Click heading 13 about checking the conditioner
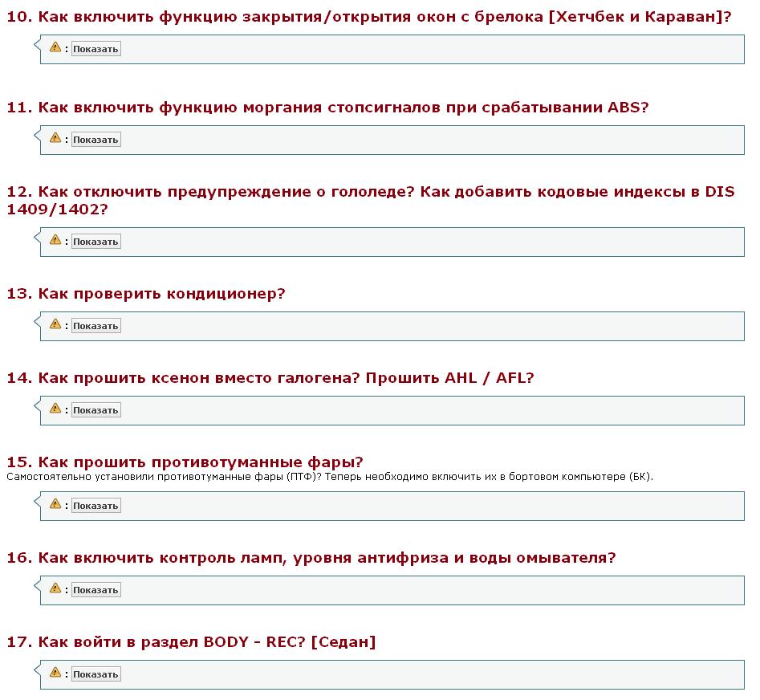This screenshot has width=760, height=700. [x=146, y=294]
